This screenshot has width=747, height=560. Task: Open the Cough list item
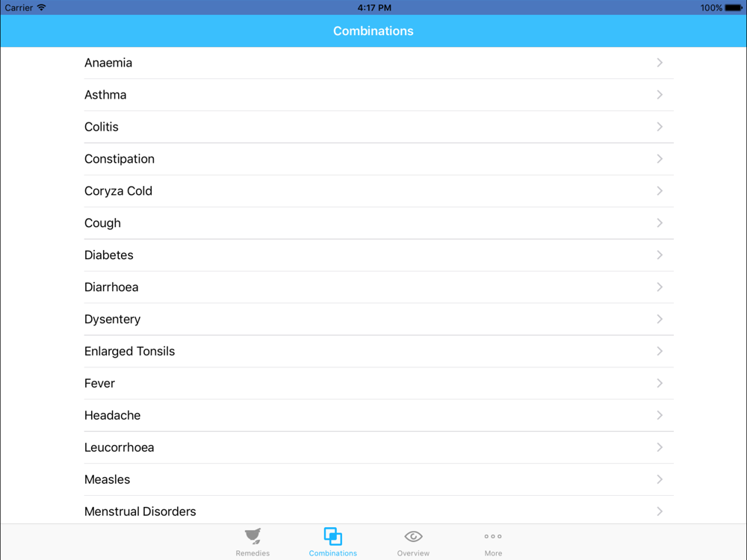point(379,223)
